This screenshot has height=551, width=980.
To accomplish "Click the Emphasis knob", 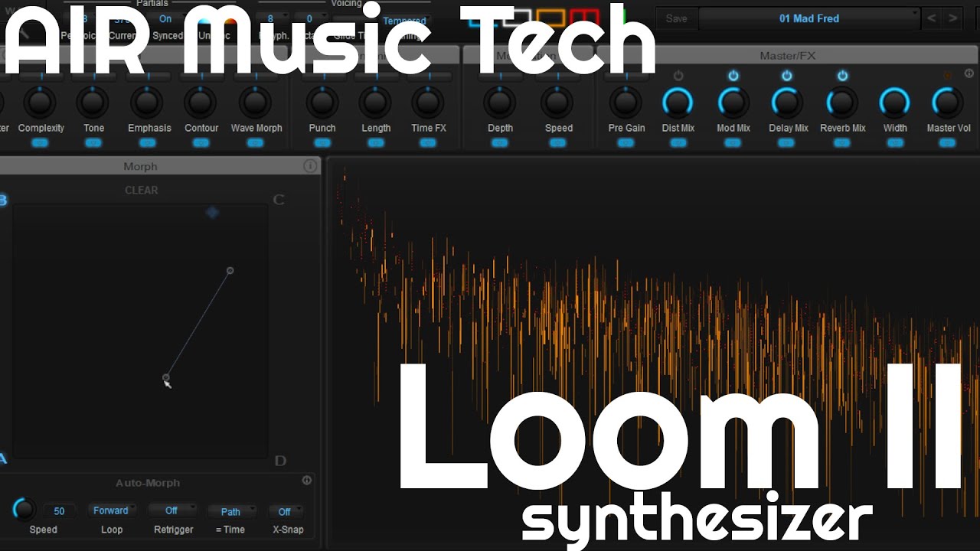I will [x=149, y=102].
